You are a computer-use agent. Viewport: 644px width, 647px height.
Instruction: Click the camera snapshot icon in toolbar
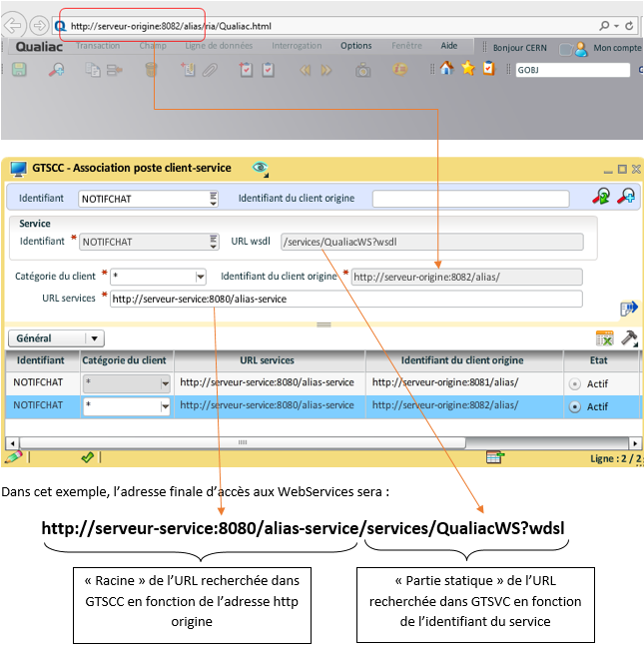[363, 69]
